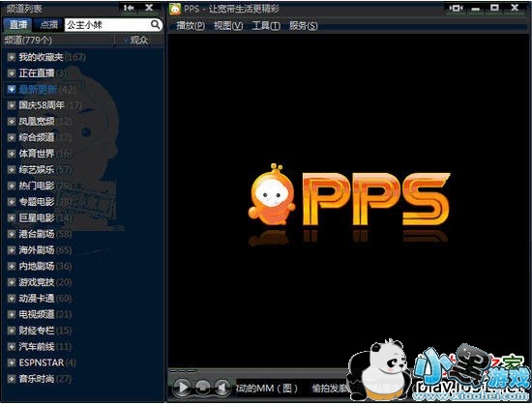Expand the 综合频道 category
The width and height of the screenshot is (532, 404).
(x=12, y=137)
